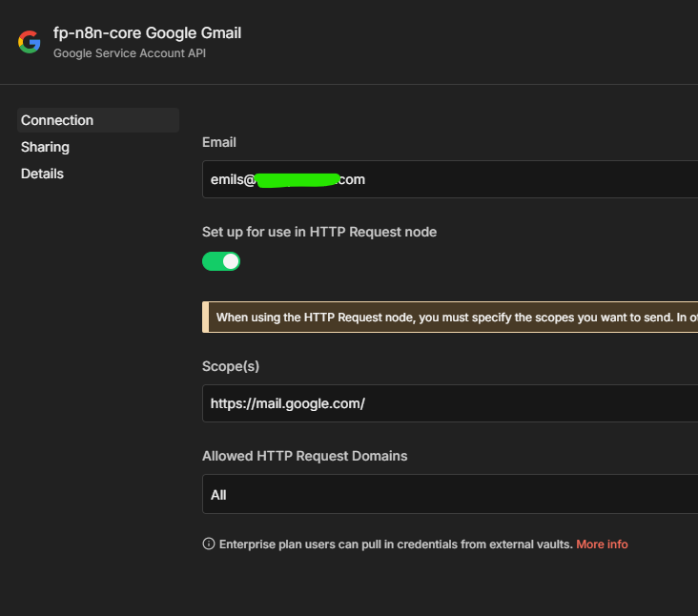Click the mail.google.com scope URL text
Viewport: 698px width, 616px height.
coord(288,403)
